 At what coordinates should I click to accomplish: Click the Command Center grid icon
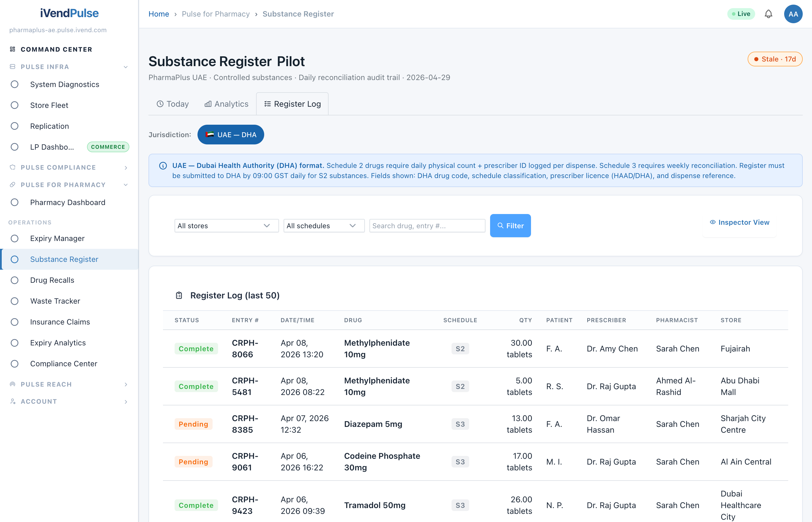12,49
